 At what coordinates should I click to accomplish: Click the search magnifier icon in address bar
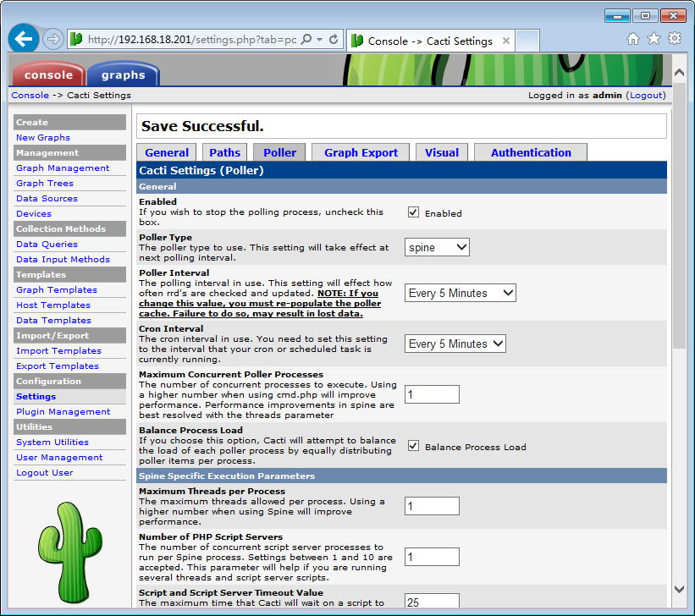click(306, 40)
